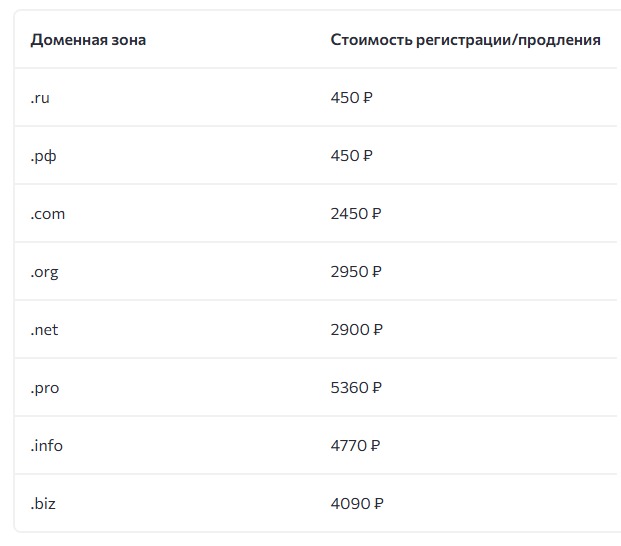Image resolution: width=621 pixels, height=546 pixels.
Task: Click the "Доменная зона" column header
Action: pos(88,40)
